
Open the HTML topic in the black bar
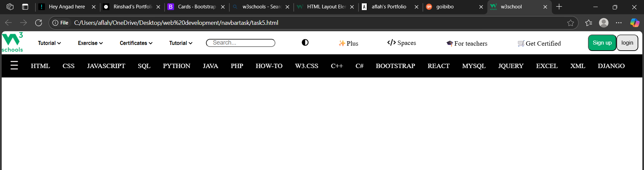[40, 66]
